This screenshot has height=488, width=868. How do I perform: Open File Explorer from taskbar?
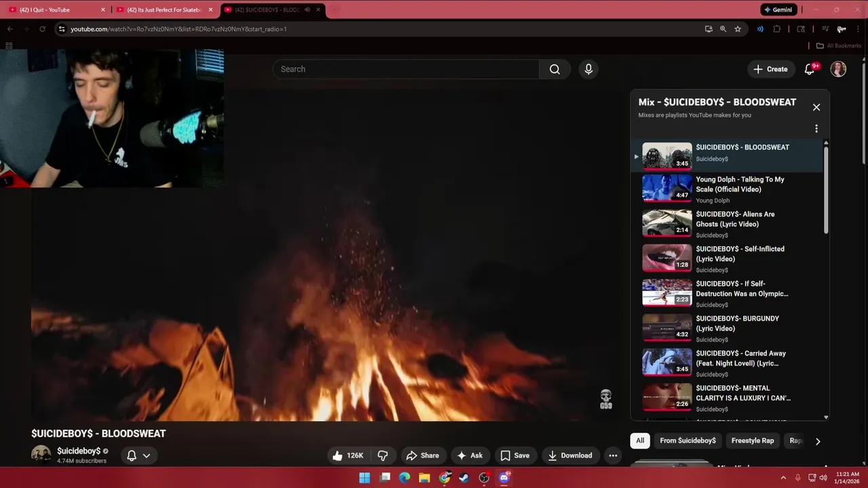click(425, 478)
